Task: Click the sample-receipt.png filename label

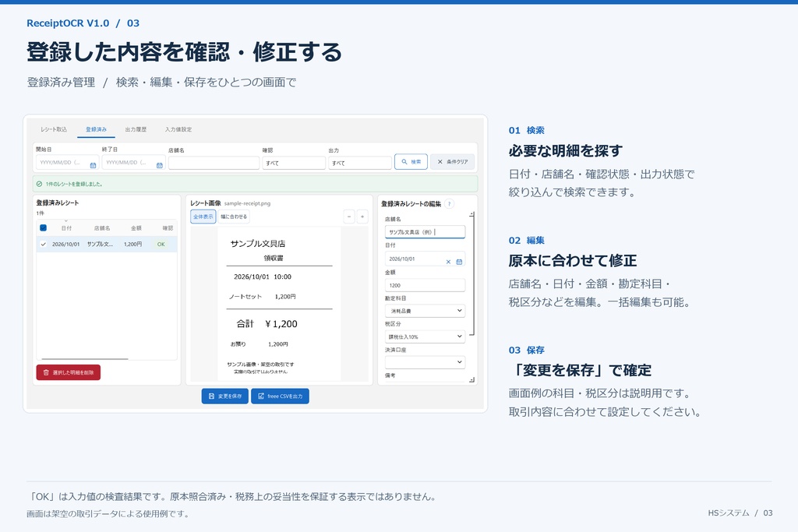Action: [247, 203]
